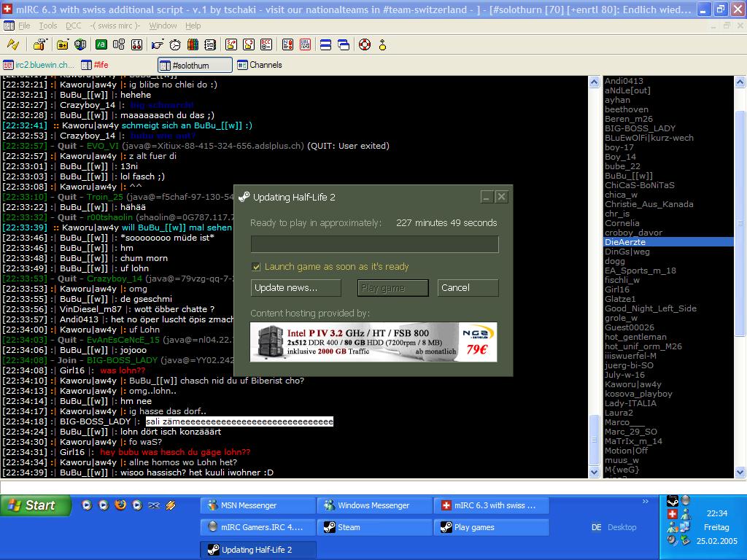Select Andi0413 in the nick list
This screenshot has height=560, width=747.
tap(624, 81)
